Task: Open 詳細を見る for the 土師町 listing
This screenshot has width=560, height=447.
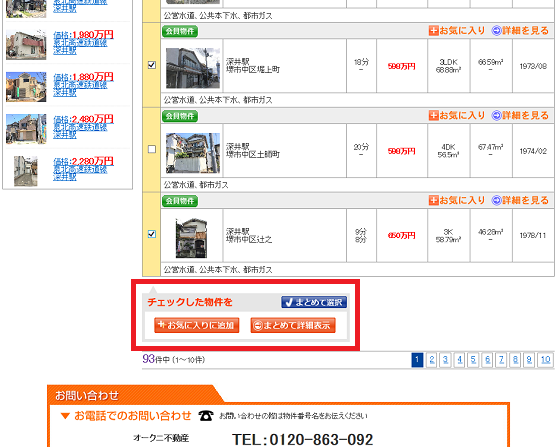Action: [520, 115]
